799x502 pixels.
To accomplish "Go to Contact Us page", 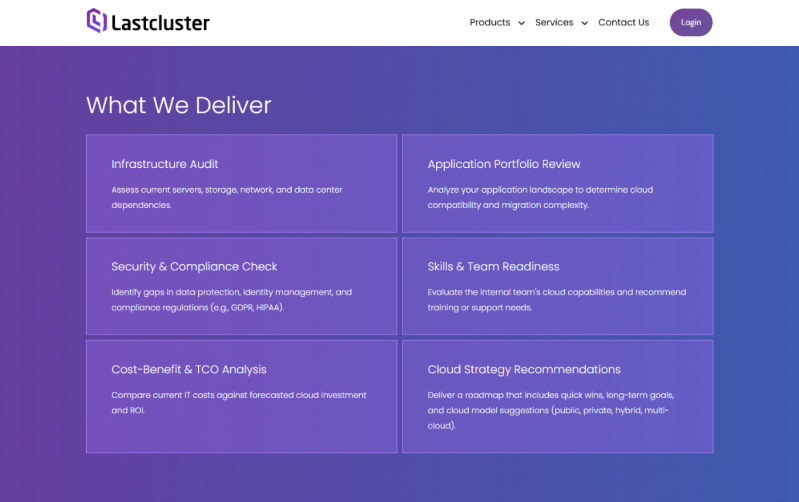I will [623, 22].
